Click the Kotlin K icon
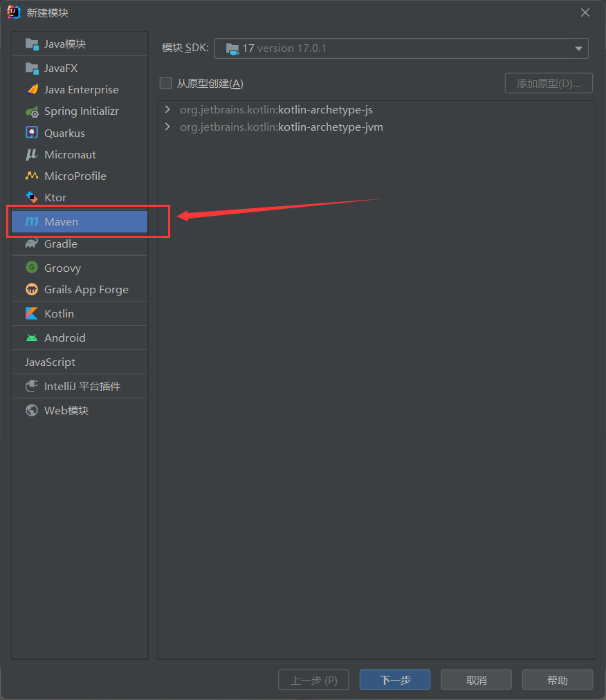The width and height of the screenshot is (606, 700). [x=32, y=313]
